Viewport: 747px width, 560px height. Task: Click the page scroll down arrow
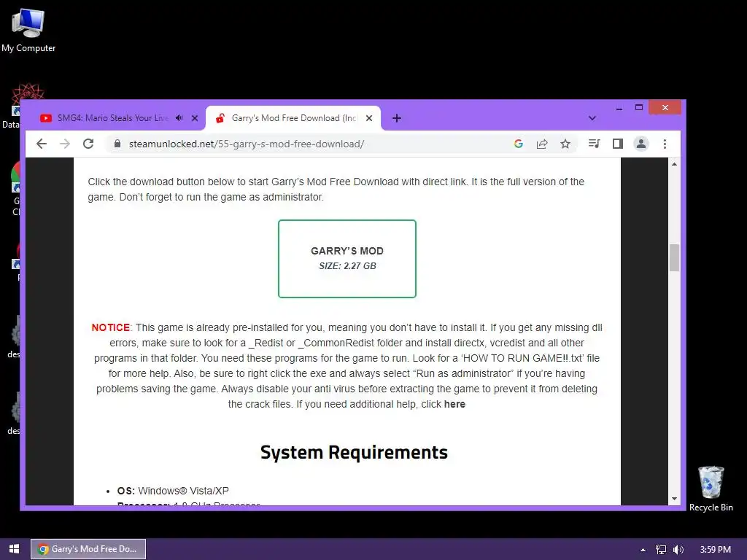point(674,499)
